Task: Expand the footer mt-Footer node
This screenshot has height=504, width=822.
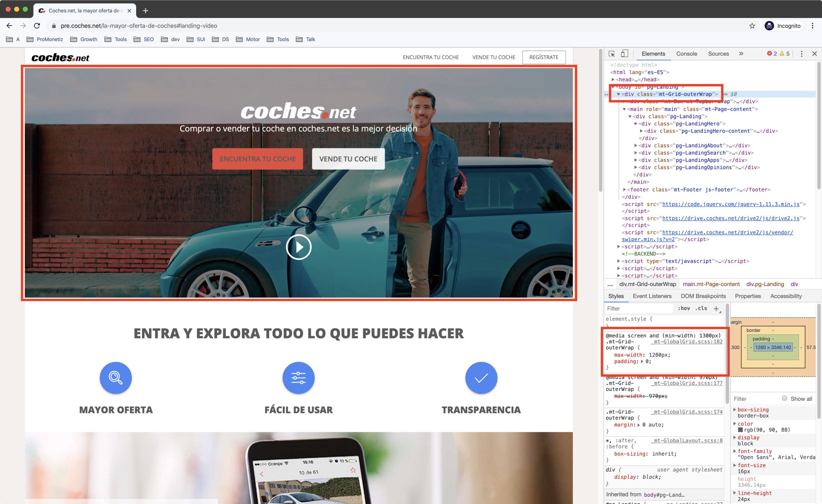Action: (624, 190)
